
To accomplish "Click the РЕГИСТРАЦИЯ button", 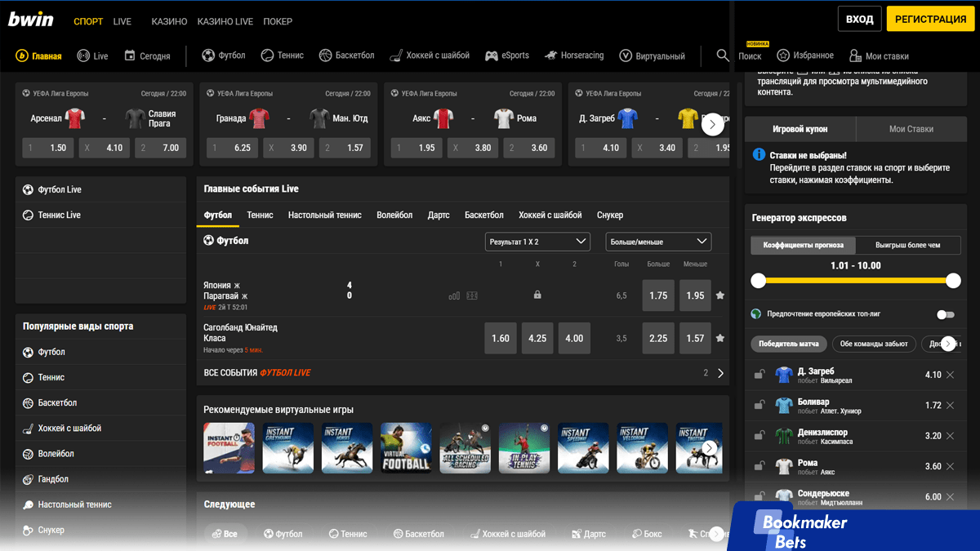I will 930,19.
